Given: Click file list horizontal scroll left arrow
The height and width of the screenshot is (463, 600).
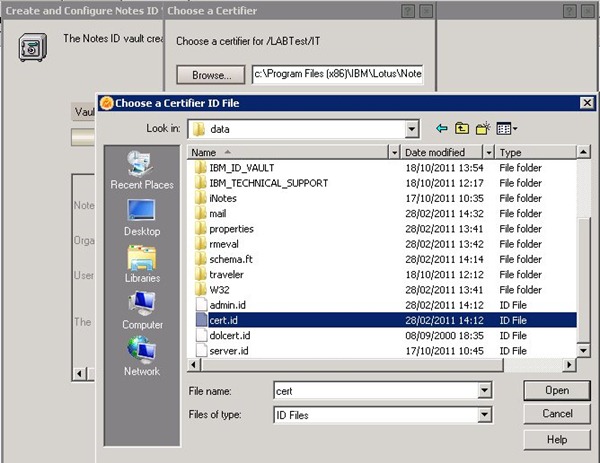Looking at the screenshot, I should (x=194, y=365).
